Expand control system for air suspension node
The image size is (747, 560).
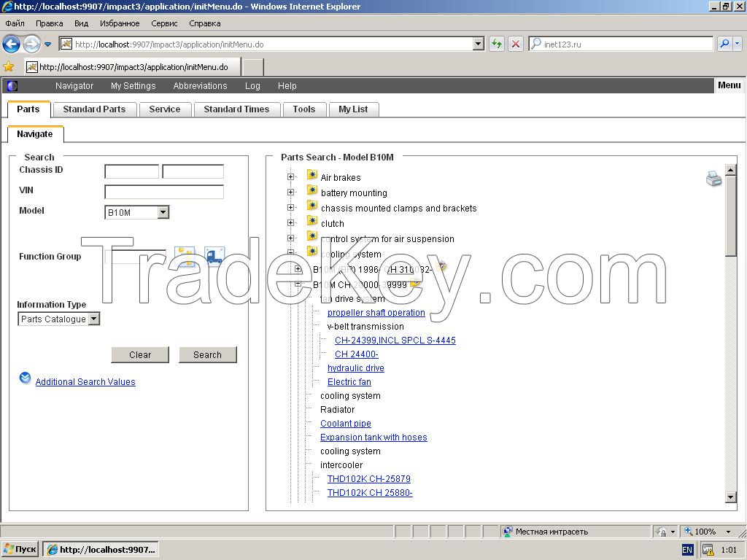tap(290, 238)
